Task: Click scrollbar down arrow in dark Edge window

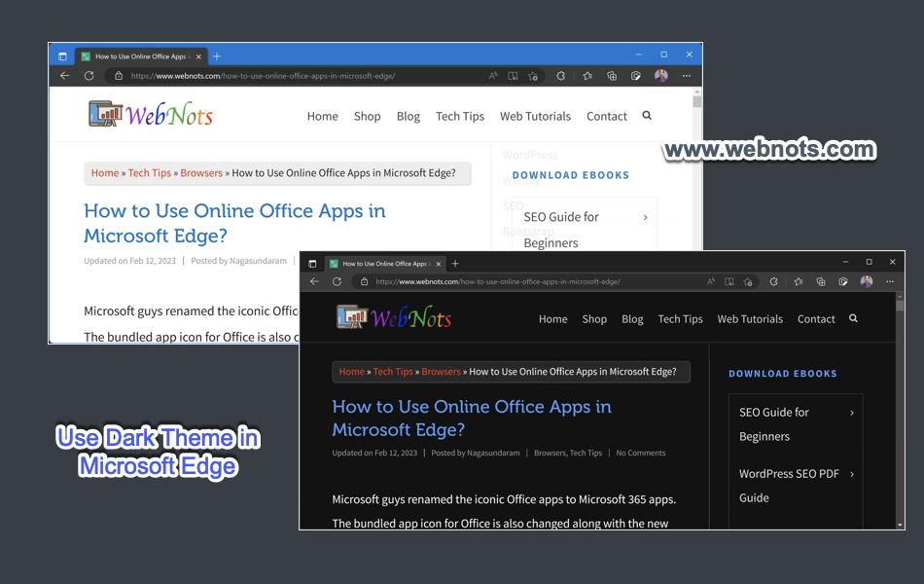Action: pyautogui.click(x=900, y=525)
